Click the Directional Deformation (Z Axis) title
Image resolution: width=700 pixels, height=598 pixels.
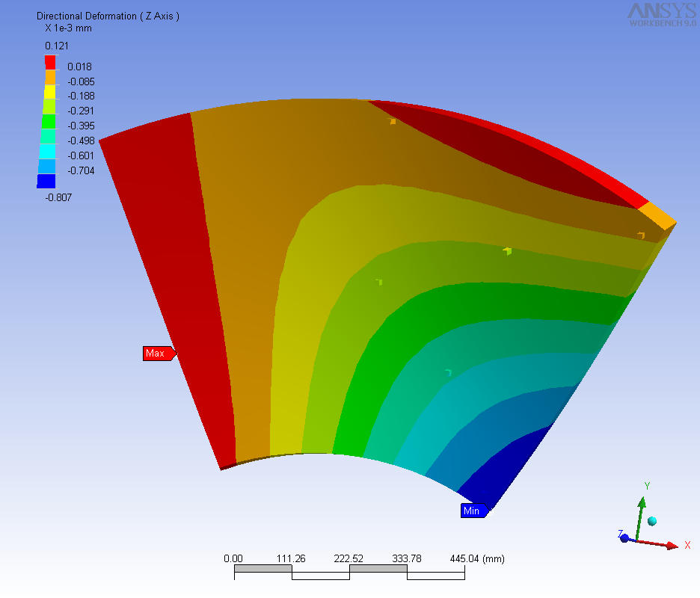tap(108, 16)
